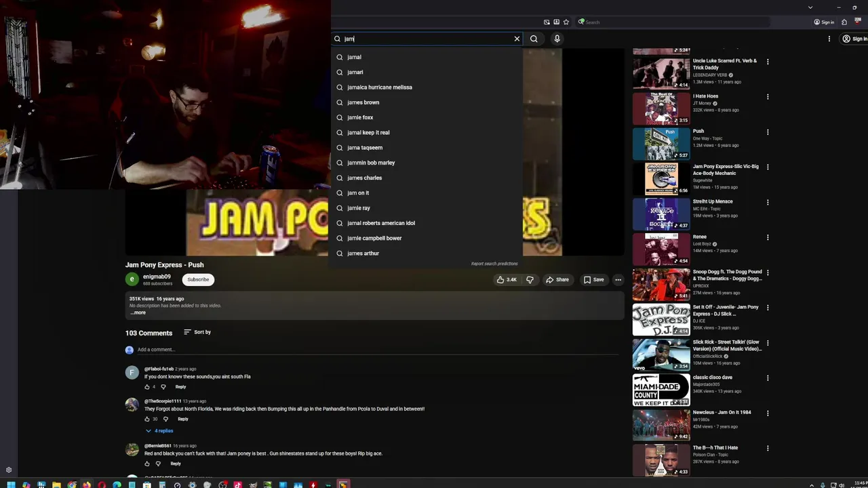This screenshot has width=868, height=488.
Task: Select suggestion "jam on it"
Action: pyautogui.click(x=427, y=193)
